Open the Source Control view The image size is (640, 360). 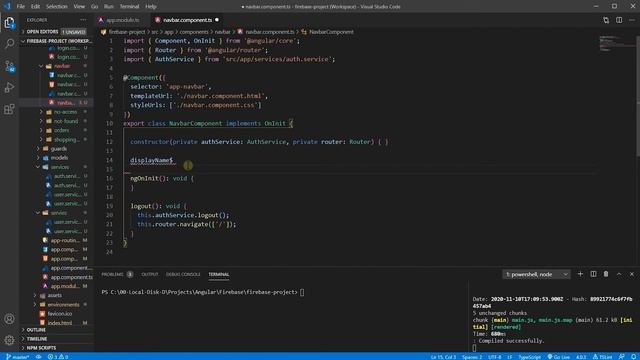9,66
